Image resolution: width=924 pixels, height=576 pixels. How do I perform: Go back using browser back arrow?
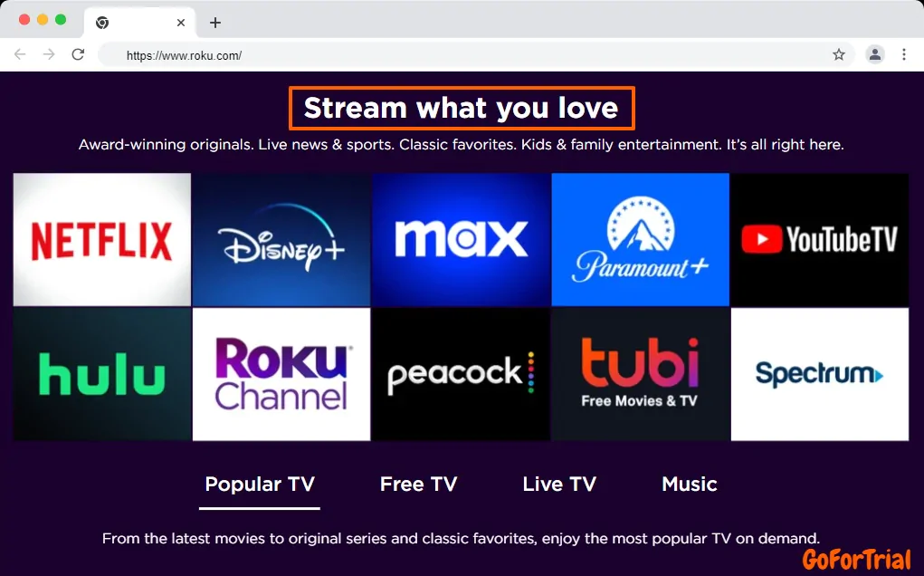pyautogui.click(x=20, y=55)
